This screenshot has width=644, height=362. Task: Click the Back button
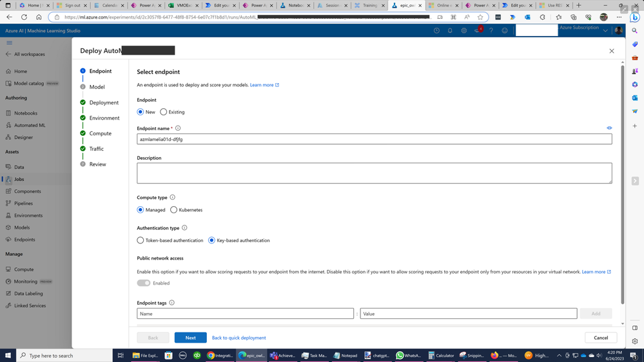153,338
